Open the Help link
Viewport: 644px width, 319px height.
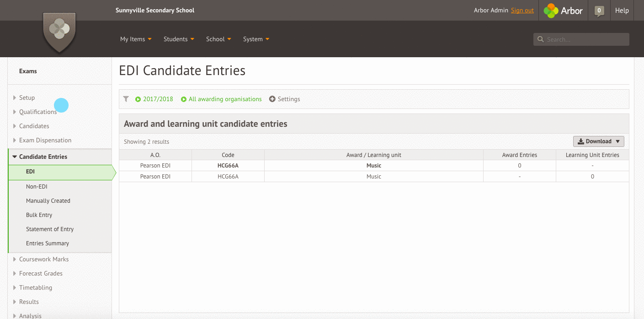(622, 11)
